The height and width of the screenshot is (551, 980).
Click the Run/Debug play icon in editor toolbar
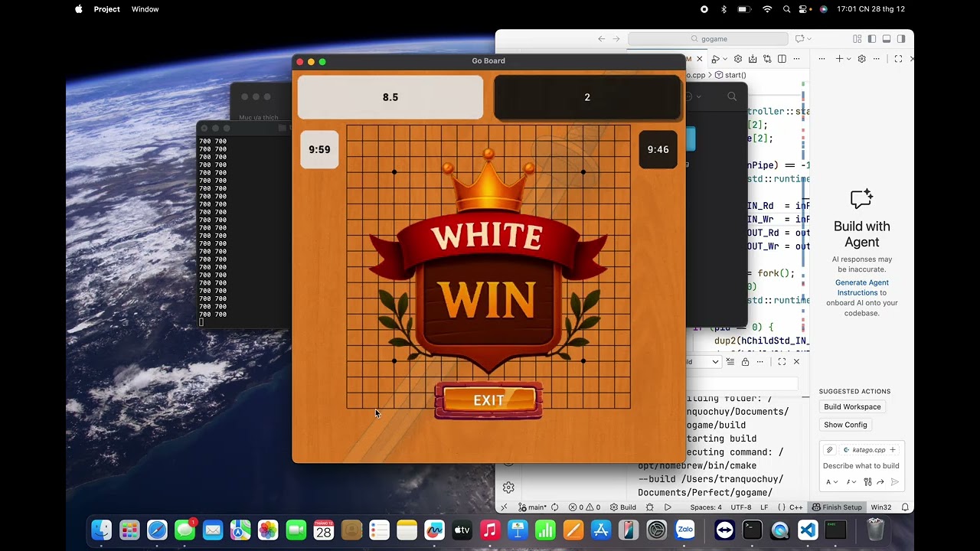click(x=715, y=59)
